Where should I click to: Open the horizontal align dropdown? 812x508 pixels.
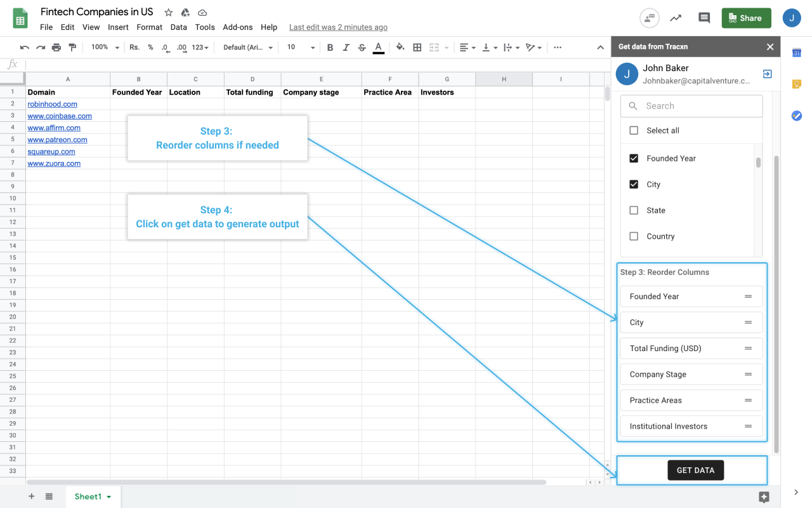(x=468, y=48)
